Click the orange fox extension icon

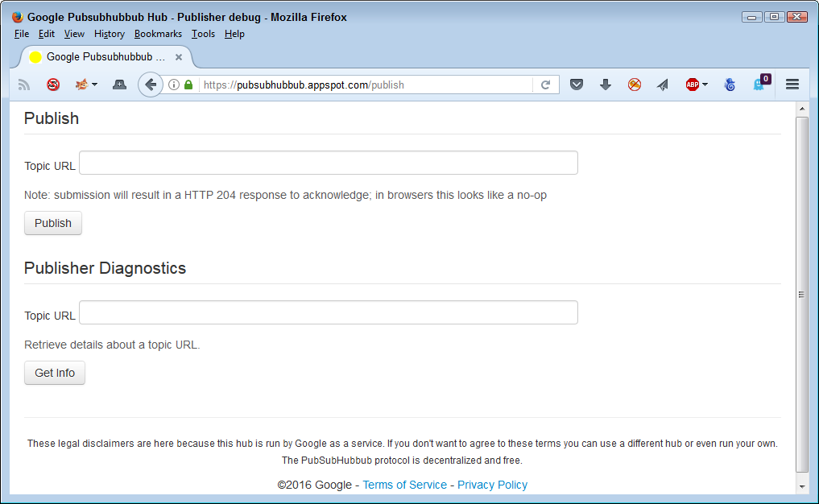pyautogui.click(x=81, y=84)
